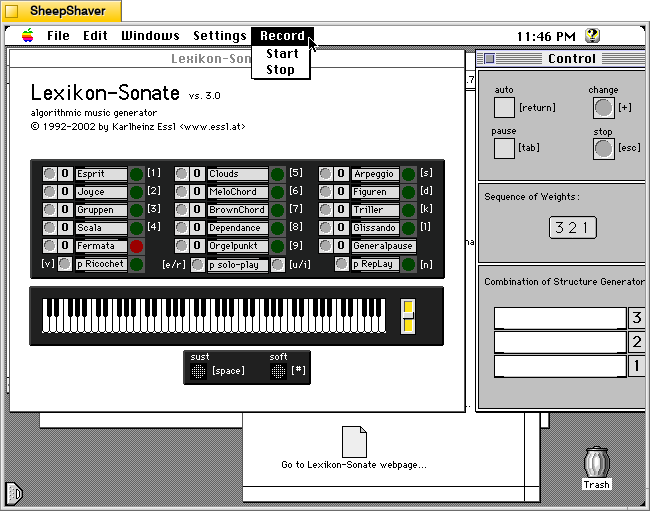Click the green indicator next to Arpeggio
The image size is (650, 511).
click(x=408, y=174)
